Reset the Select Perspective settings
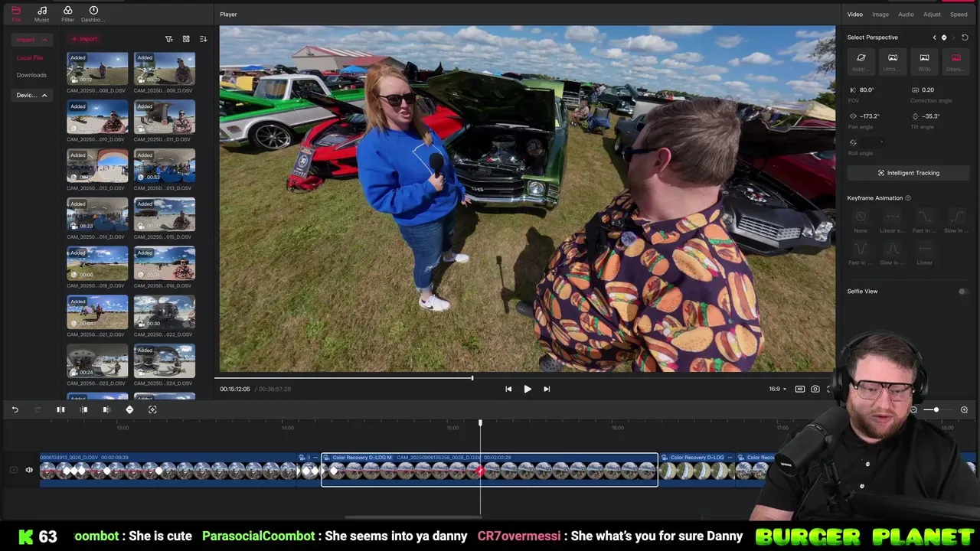The image size is (980, 551). 965,37
